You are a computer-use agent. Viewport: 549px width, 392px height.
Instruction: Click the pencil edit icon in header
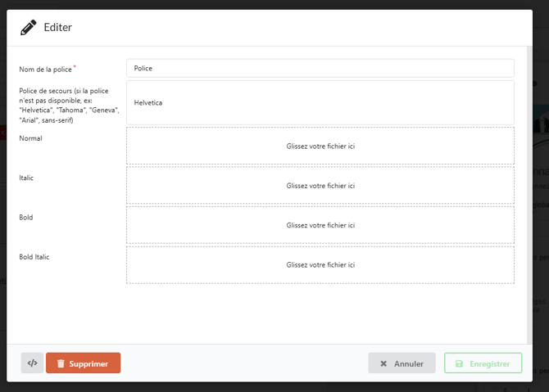tap(29, 28)
